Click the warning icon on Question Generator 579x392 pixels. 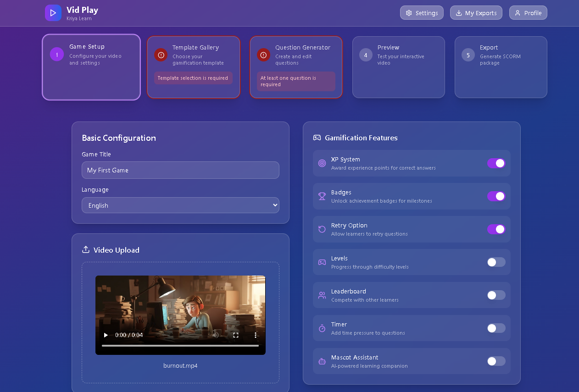(263, 55)
